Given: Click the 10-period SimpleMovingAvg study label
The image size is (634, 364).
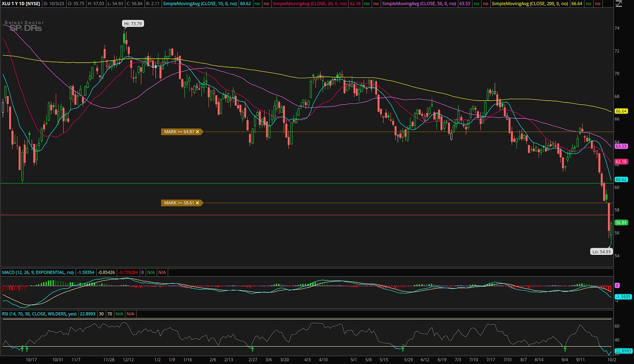Looking at the screenshot, I should (200, 3).
